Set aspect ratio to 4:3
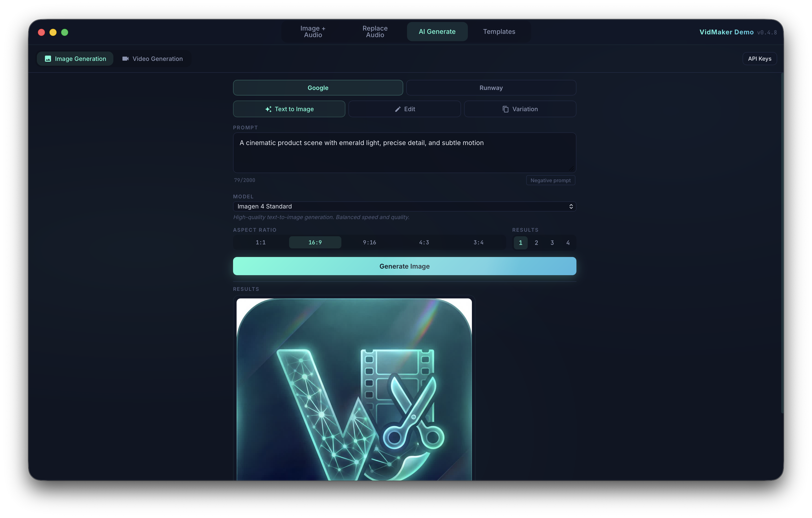The height and width of the screenshot is (518, 812). [x=424, y=242]
